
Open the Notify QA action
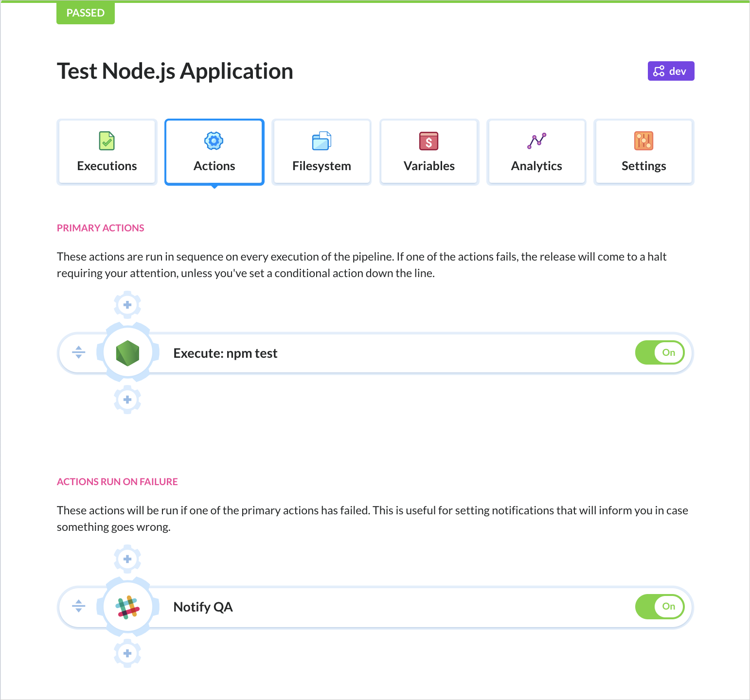click(x=203, y=607)
